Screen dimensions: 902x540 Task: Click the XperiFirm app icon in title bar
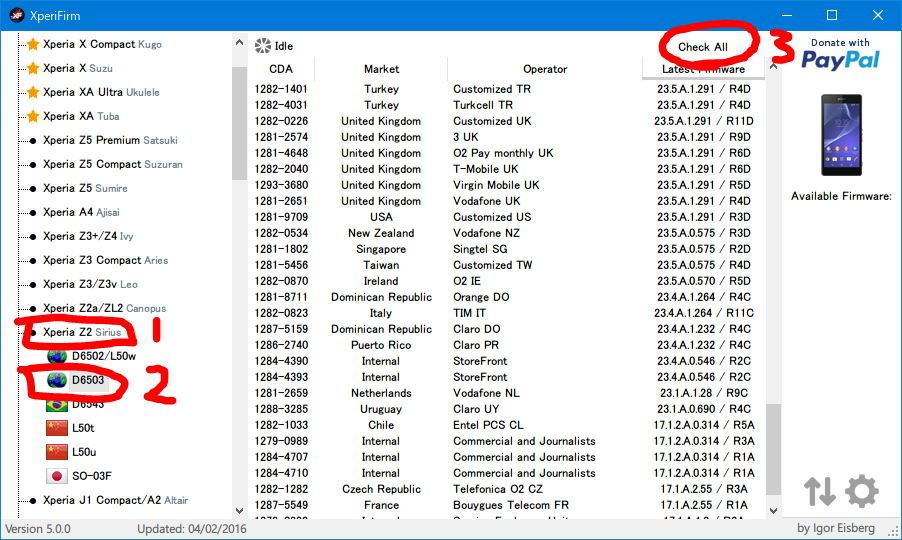(x=17, y=16)
